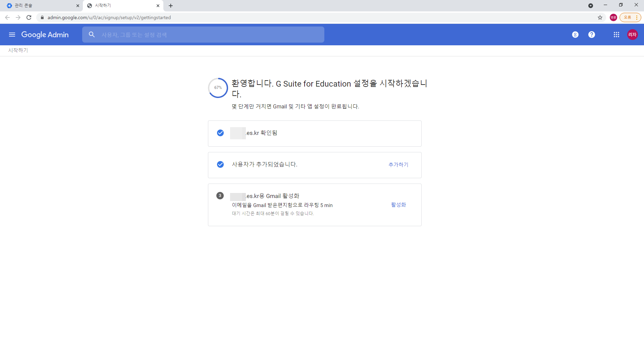The height and width of the screenshot is (349, 644).
Task: Minimize the browser window
Action: [x=605, y=5]
